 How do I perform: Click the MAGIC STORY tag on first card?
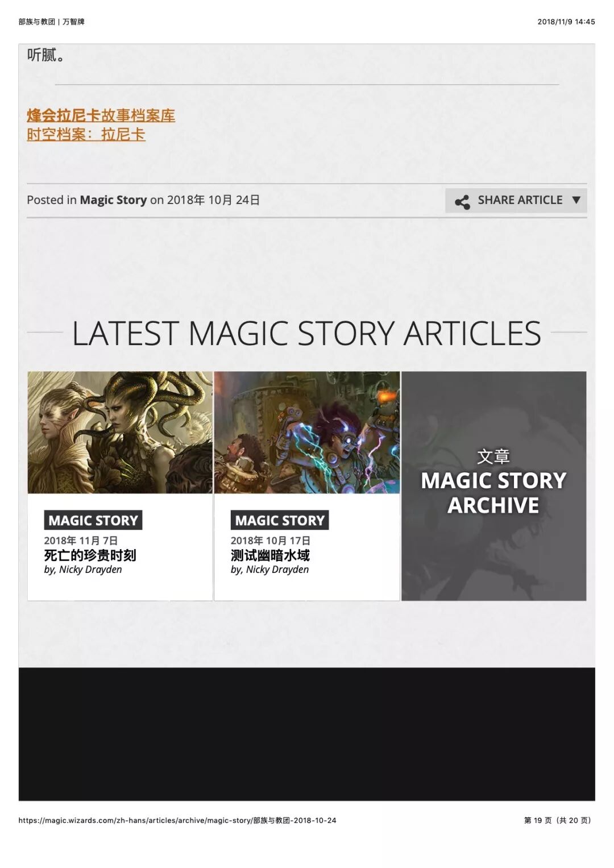click(x=93, y=520)
